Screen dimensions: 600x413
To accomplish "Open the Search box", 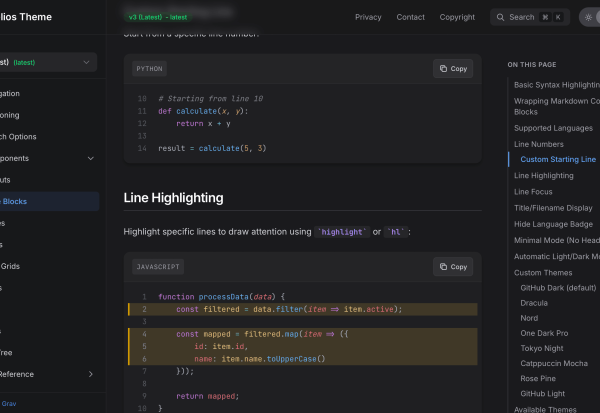I will tap(530, 17).
